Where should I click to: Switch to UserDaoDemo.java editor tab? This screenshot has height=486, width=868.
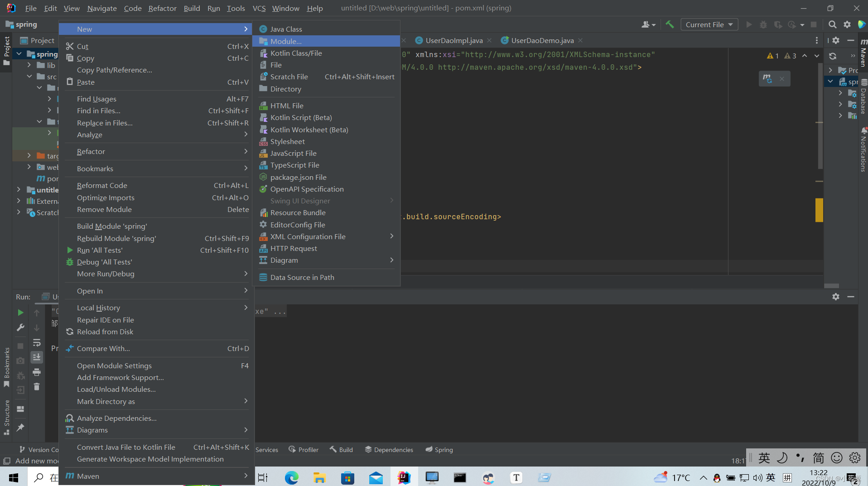point(542,40)
